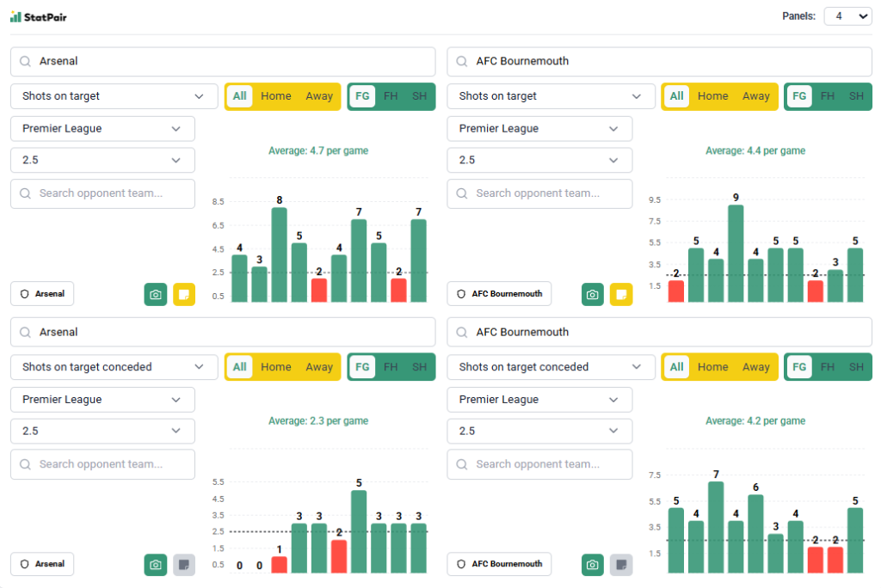Click the camera screenshot icon in Arsenal shots on target panel
Screen dimensions: 881x588
coord(155,294)
